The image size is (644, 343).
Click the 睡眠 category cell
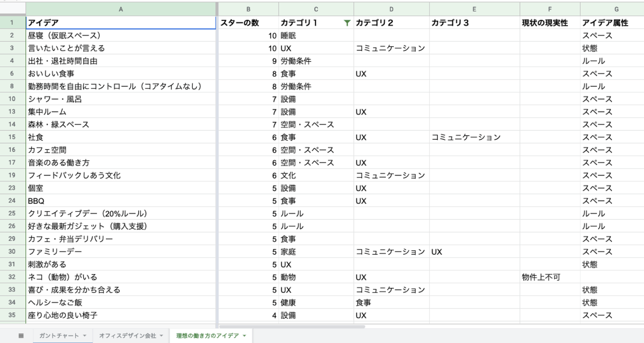click(316, 35)
